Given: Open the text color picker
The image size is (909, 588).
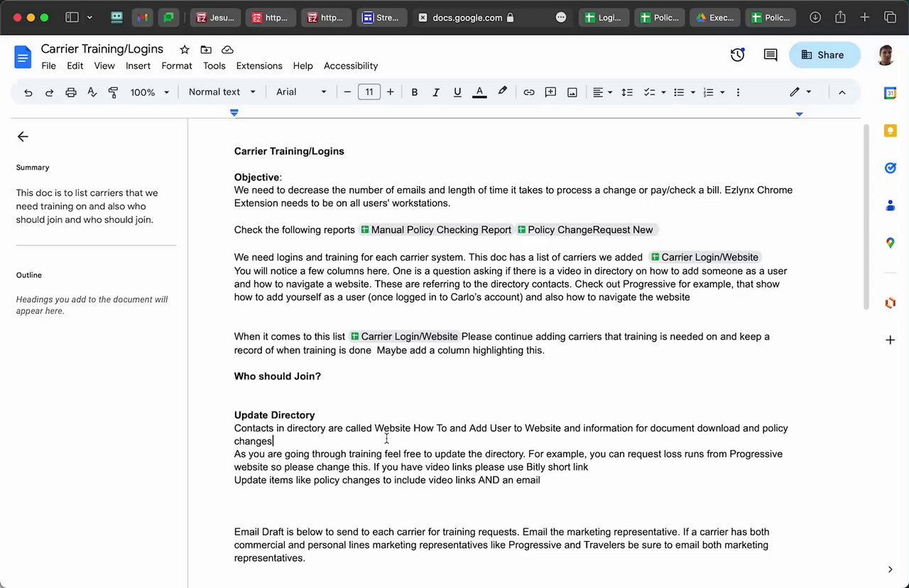Looking at the screenshot, I should click(x=479, y=92).
